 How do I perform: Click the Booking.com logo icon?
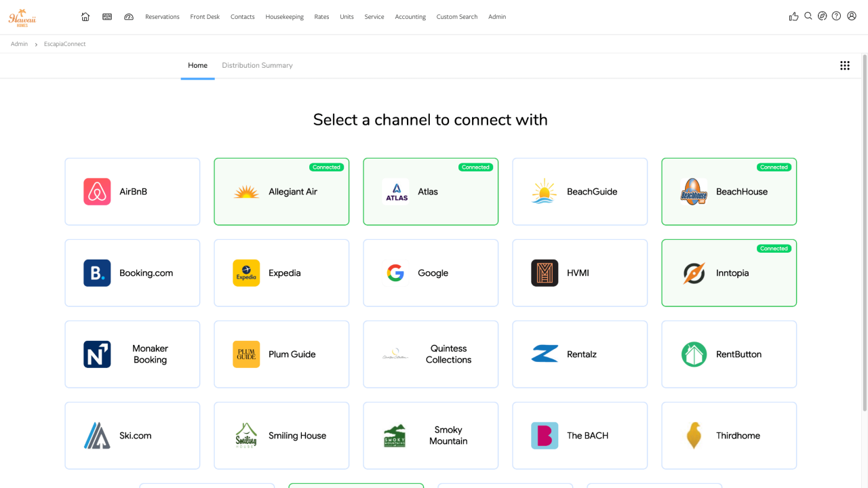coord(97,273)
